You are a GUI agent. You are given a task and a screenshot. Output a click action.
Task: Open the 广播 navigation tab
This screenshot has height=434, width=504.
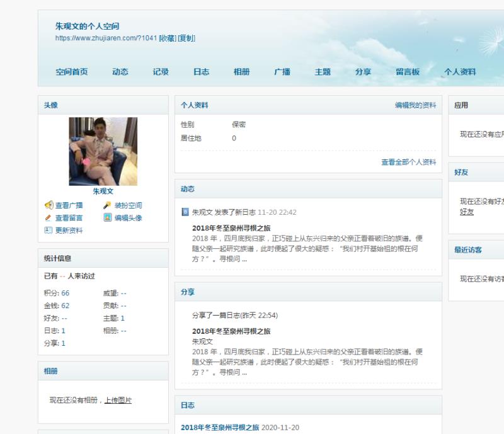click(x=282, y=72)
